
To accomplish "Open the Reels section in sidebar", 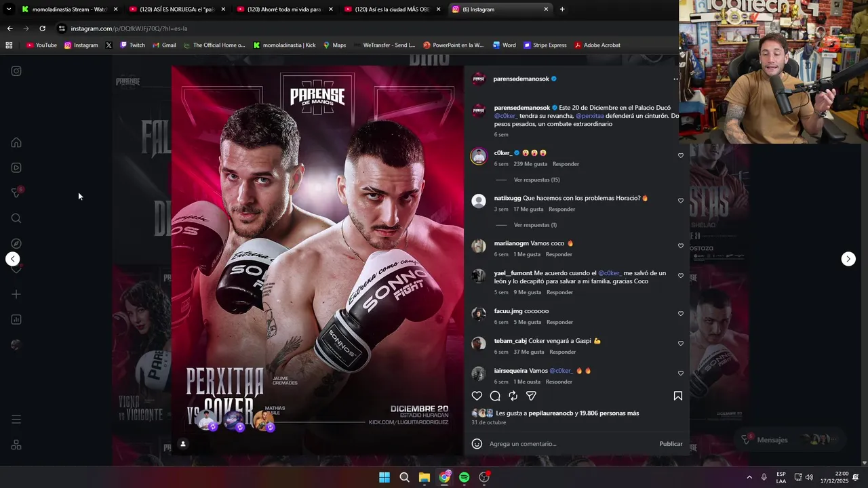I will [x=16, y=167].
